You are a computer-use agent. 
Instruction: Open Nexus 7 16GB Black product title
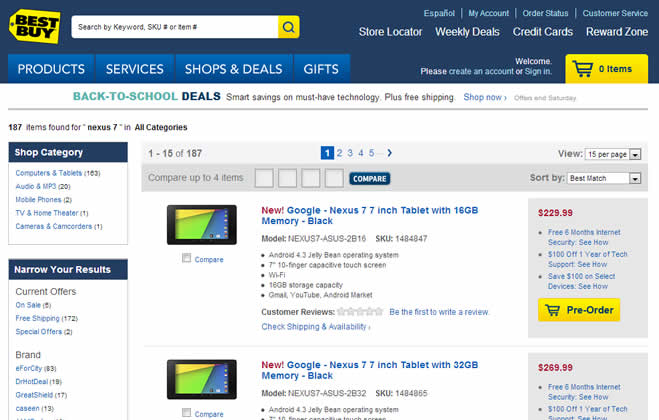click(369, 216)
